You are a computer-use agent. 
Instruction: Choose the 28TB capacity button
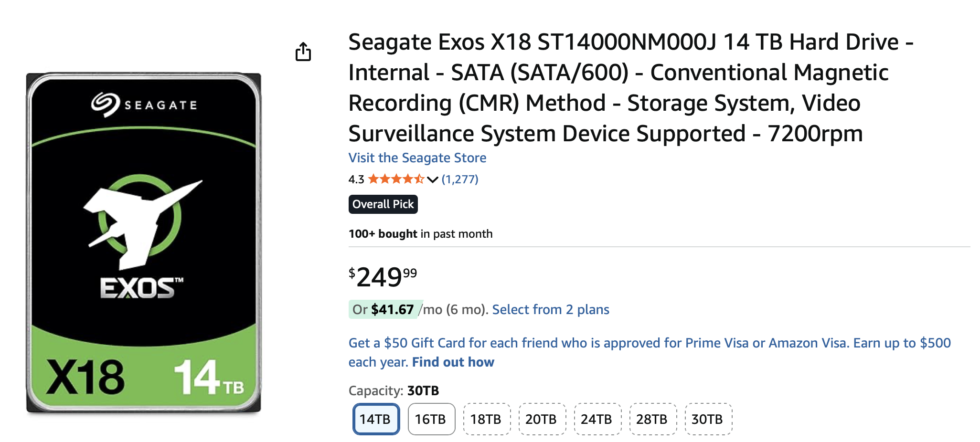click(652, 419)
